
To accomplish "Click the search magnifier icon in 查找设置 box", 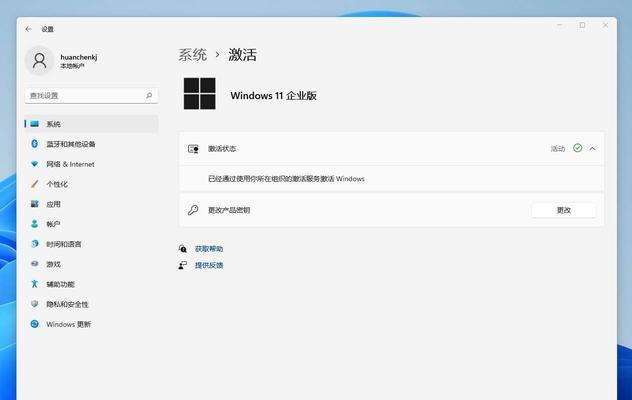I will click(149, 96).
